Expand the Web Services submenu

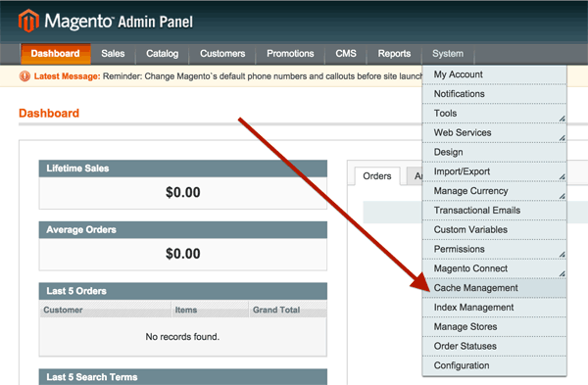pos(494,132)
